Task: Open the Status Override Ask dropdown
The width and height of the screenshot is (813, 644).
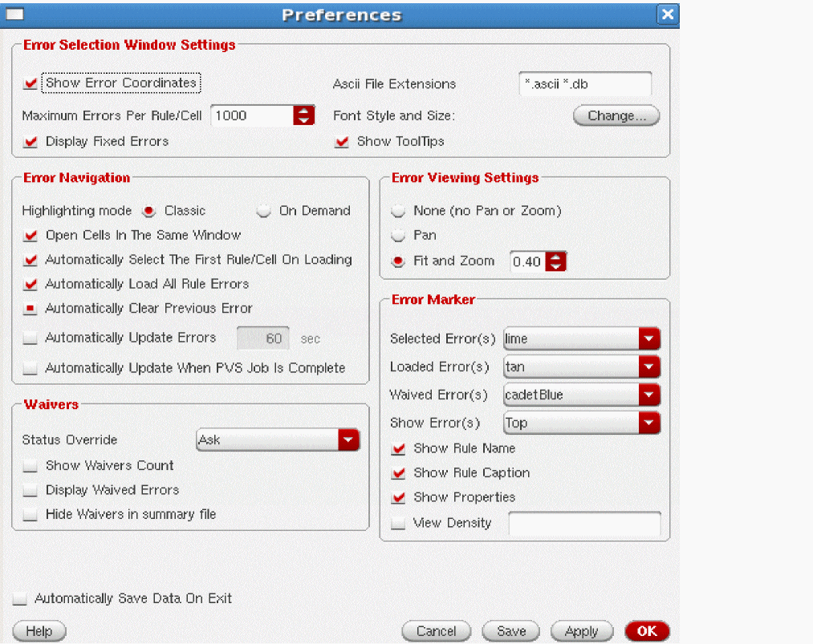Action: click(348, 440)
